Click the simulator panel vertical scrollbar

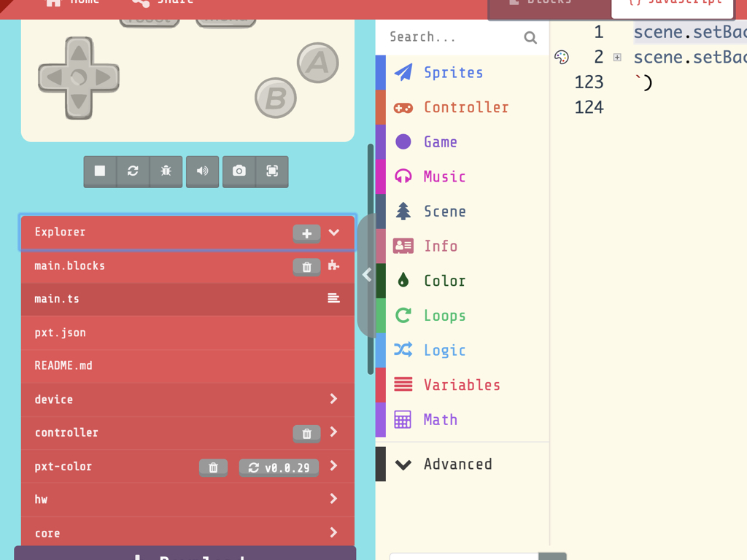pyautogui.click(x=371, y=259)
